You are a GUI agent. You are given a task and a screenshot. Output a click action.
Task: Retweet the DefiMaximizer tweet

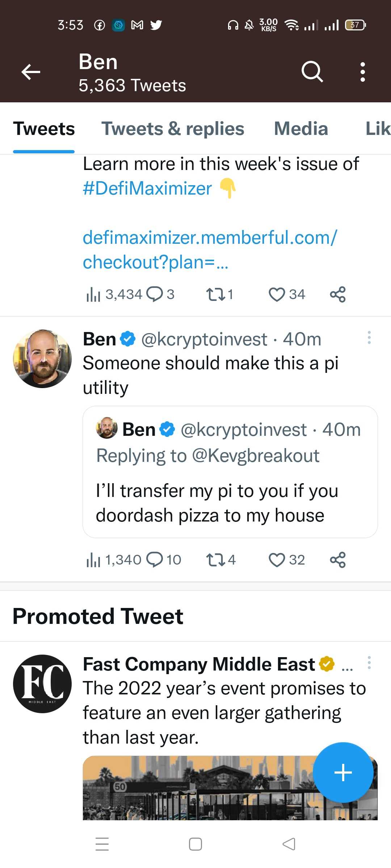coord(215,294)
